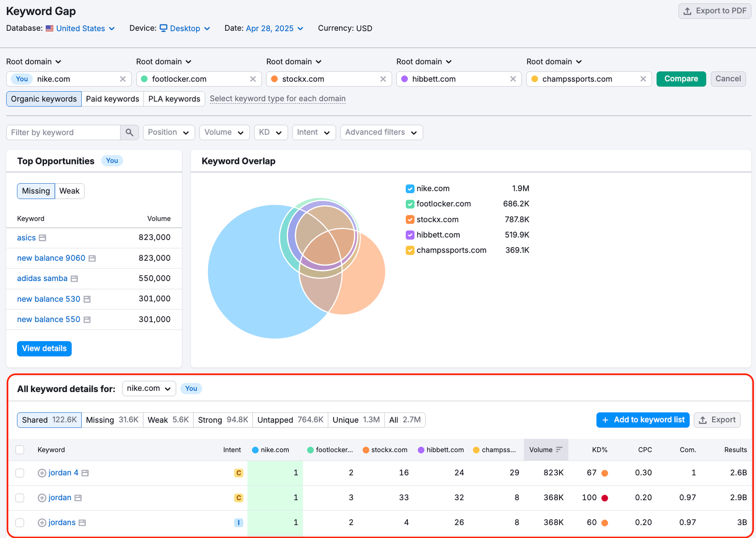756x538 pixels.
Task: Open the Intent filter dropdown
Action: pos(313,132)
